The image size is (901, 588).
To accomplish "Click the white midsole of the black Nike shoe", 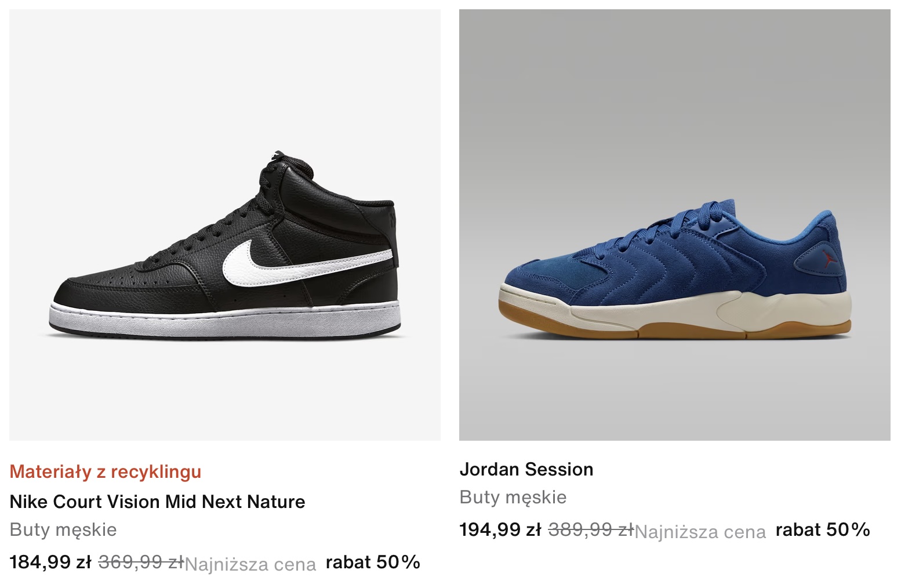I will click(x=225, y=319).
